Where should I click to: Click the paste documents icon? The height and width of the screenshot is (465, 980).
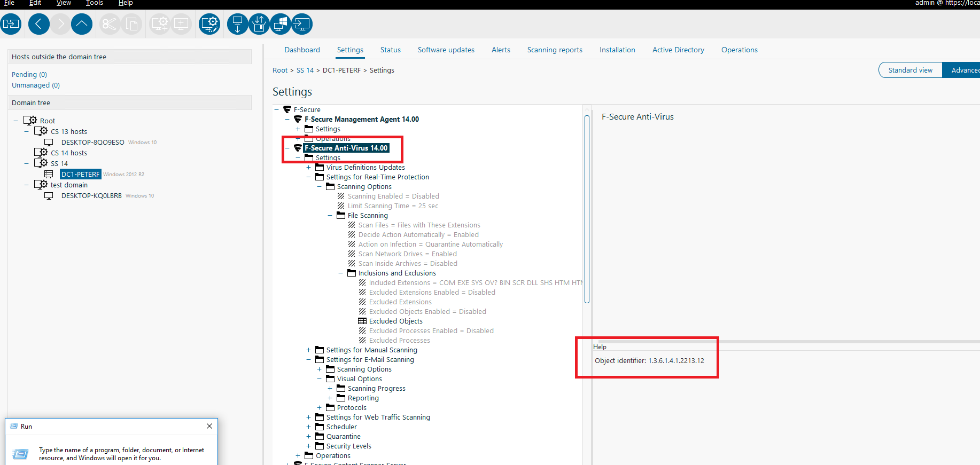tap(131, 24)
